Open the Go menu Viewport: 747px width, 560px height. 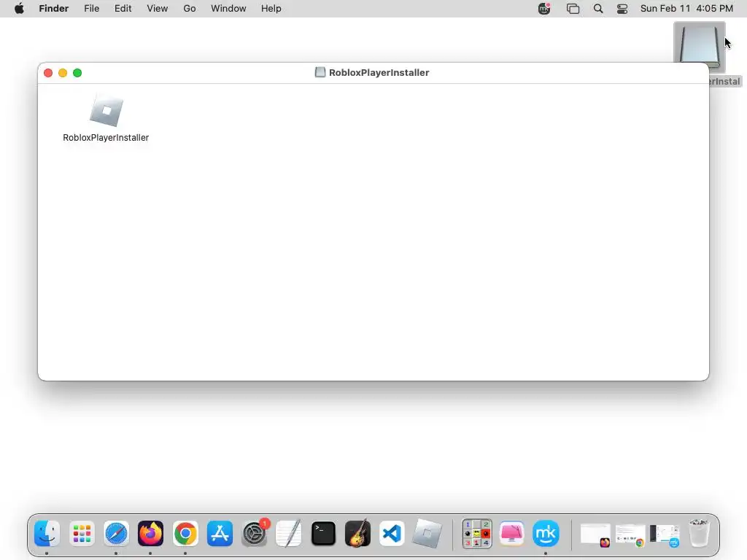(x=190, y=9)
